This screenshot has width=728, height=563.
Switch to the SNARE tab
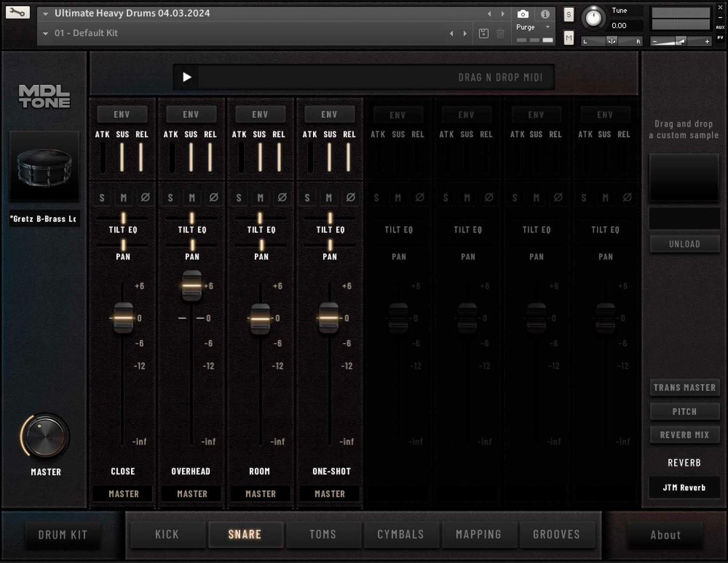tap(245, 534)
